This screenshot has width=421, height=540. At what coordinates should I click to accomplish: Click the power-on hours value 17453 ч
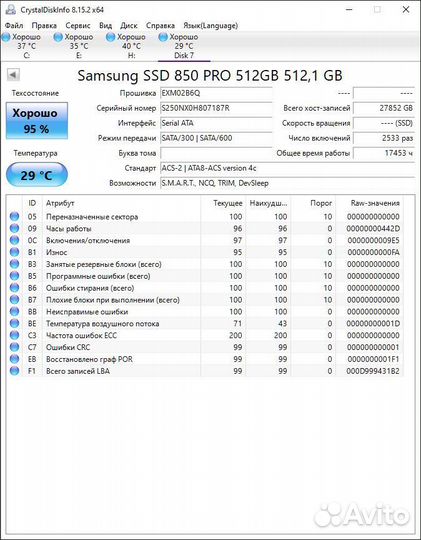[384, 153]
